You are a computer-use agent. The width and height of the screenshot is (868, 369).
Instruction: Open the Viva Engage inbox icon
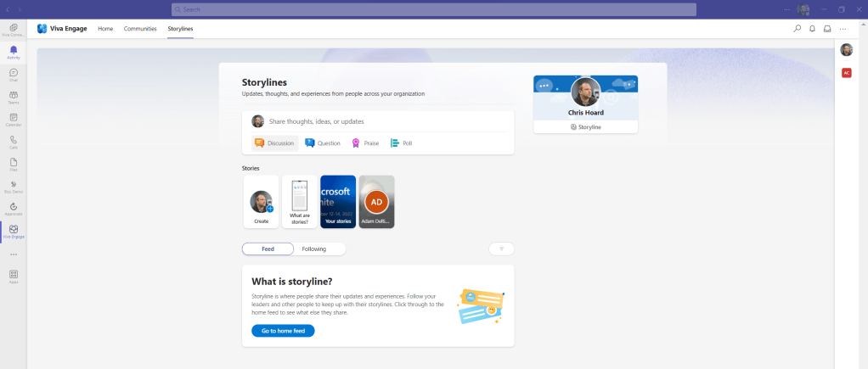tap(827, 29)
